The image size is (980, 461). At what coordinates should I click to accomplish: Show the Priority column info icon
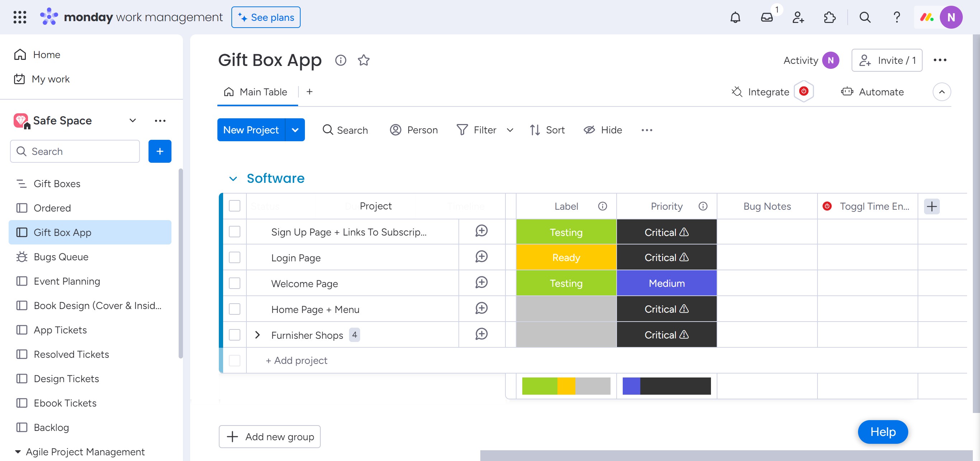click(703, 206)
